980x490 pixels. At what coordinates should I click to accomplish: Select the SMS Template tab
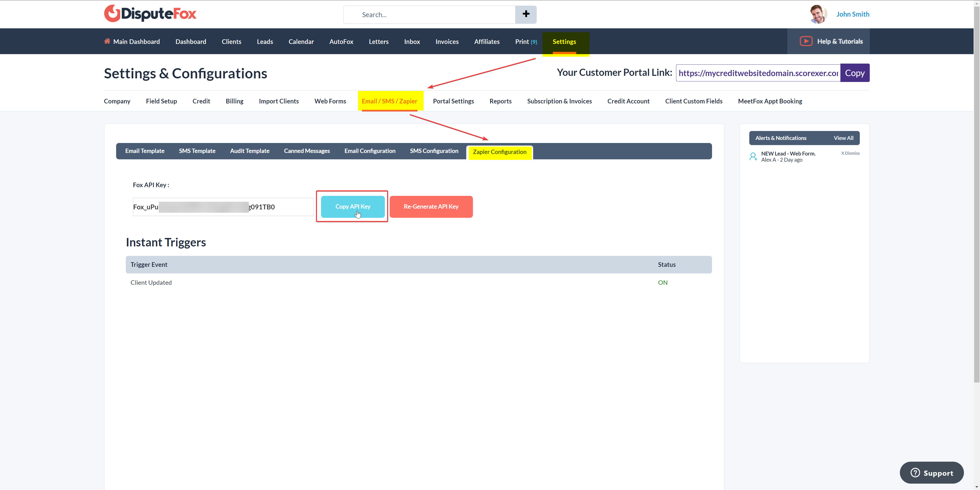pyautogui.click(x=197, y=151)
